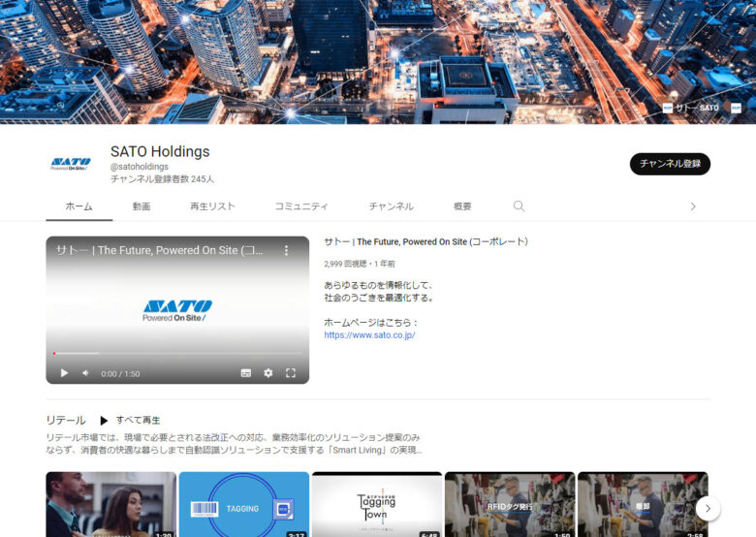Click すべて再生 to play all
This screenshot has width=756, height=537.
coord(130,421)
